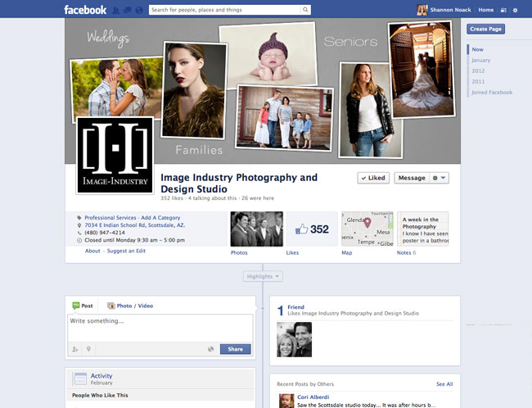Click the add location pin in composer

coord(88,349)
